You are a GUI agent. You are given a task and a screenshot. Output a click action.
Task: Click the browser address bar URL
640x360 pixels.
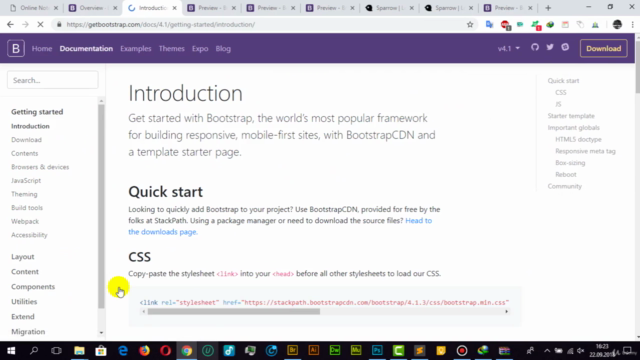pyautogui.click(x=161, y=24)
